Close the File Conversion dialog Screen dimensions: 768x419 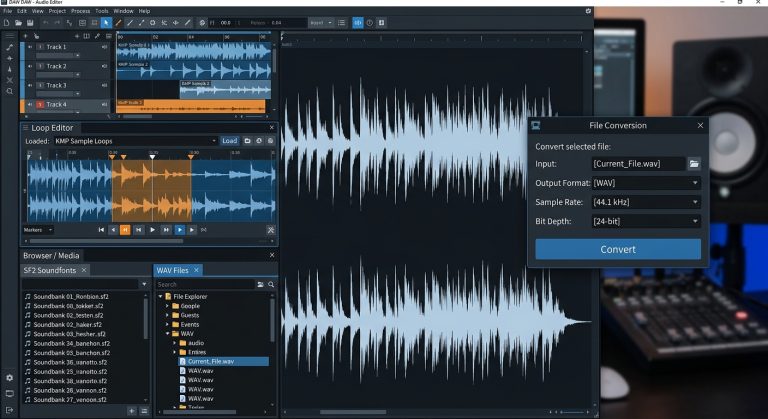click(700, 125)
